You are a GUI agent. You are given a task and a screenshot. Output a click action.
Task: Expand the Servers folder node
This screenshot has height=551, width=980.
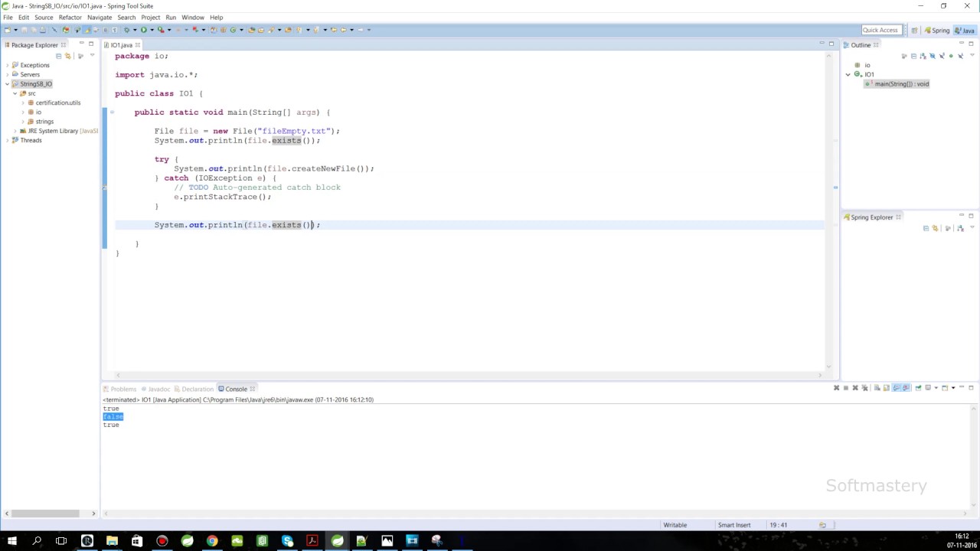(x=7, y=74)
